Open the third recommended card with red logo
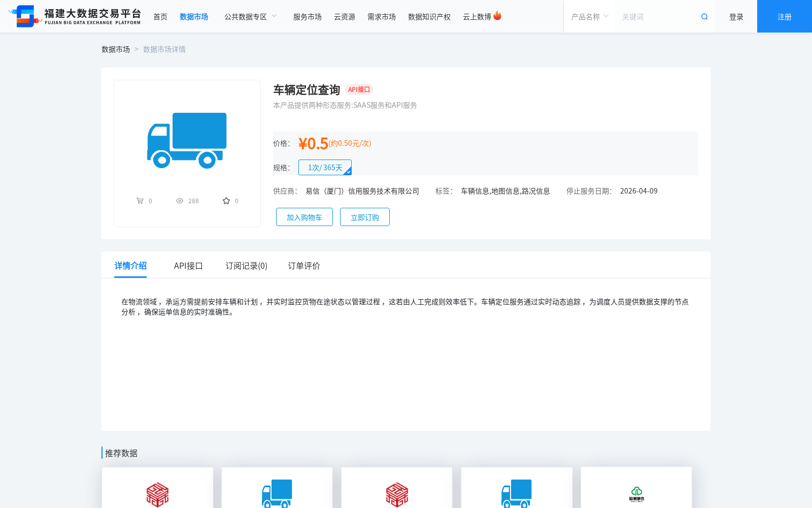Viewport: 812px width, 508px height. point(397,488)
